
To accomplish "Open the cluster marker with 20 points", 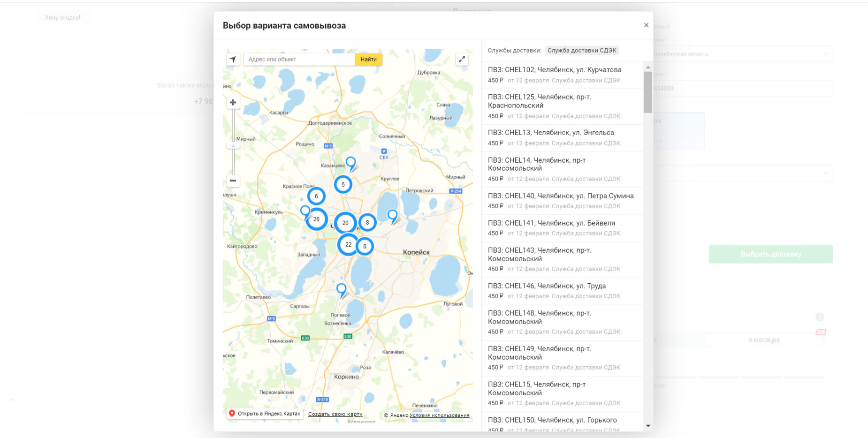I will tap(345, 223).
